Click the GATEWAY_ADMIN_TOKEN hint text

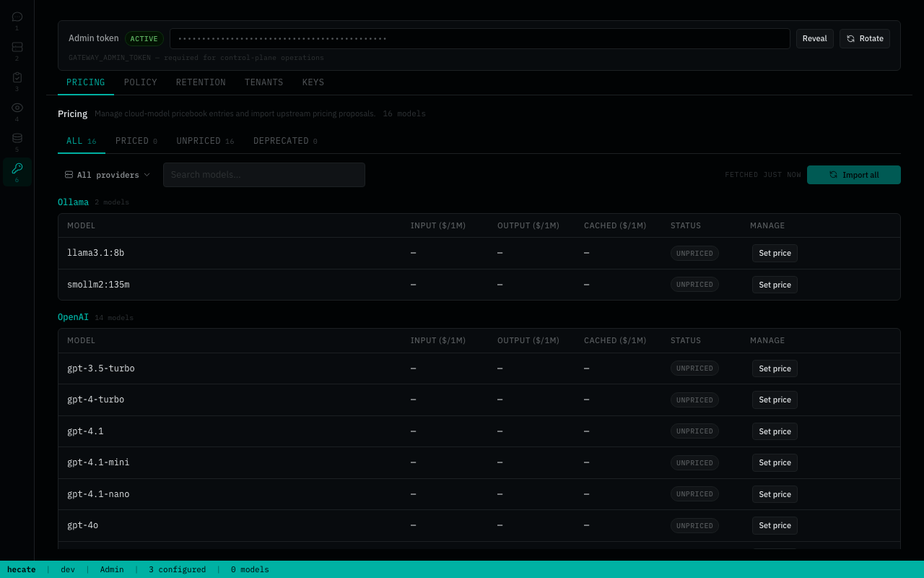click(196, 58)
